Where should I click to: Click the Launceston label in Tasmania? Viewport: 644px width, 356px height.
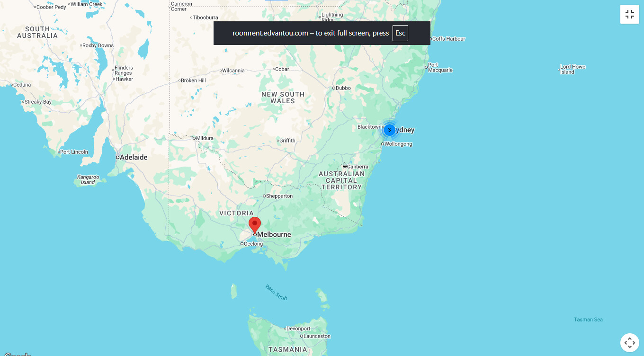pyautogui.click(x=317, y=336)
